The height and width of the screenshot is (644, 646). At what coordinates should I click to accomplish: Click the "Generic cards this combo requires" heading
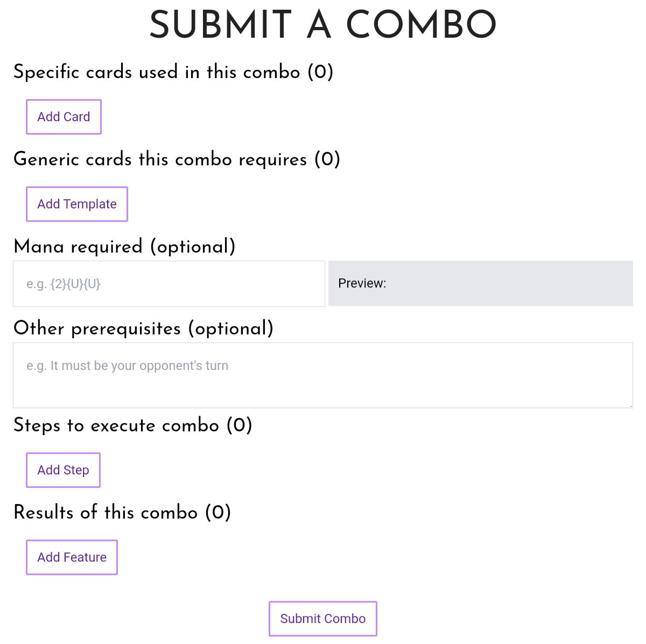pyautogui.click(x=160, y=159)
